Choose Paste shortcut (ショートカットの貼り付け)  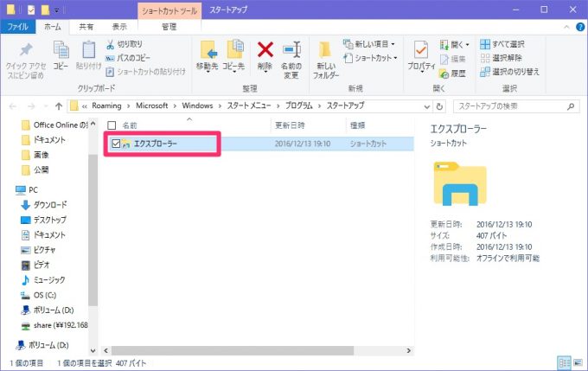pyautogui.click(x=145, y=72)
